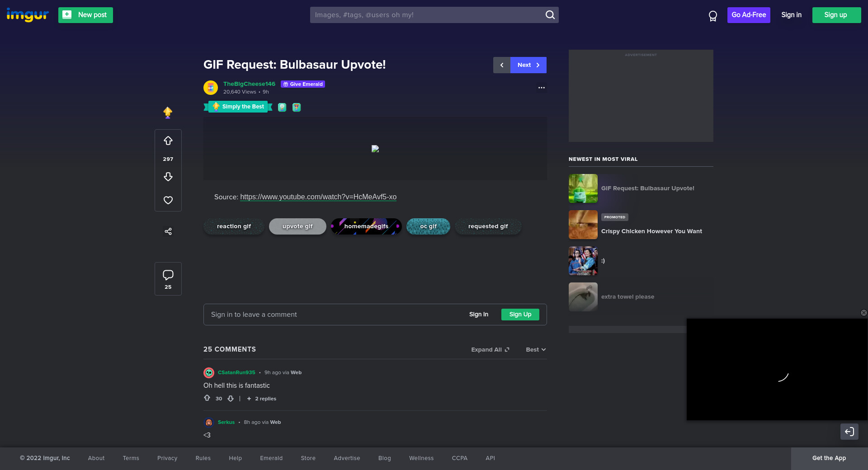
Task: Click the first award badge beside Simply the Best
Action: click(x=282, y=107)
